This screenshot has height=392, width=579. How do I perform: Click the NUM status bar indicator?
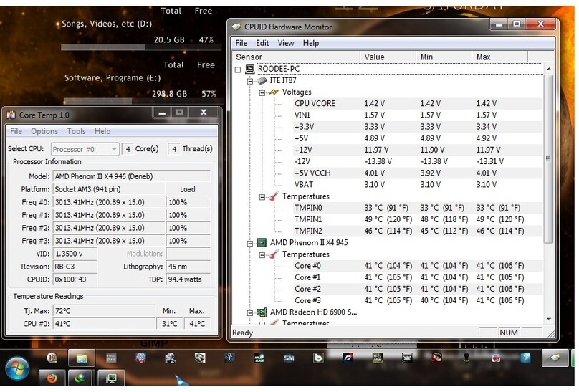(509, 333)
